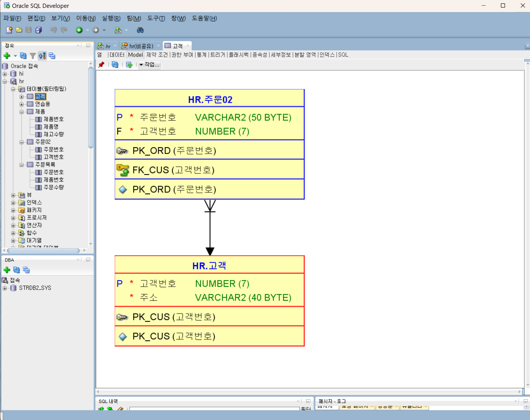
Task: Click collapse-all icon in DBA panel
Action: [x=26, y=270]
